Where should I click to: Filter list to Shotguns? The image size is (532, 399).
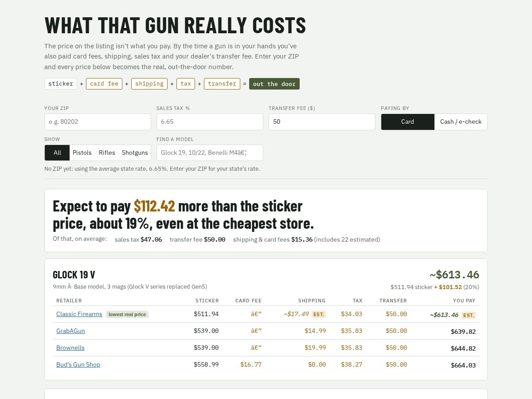coord(135,153)
